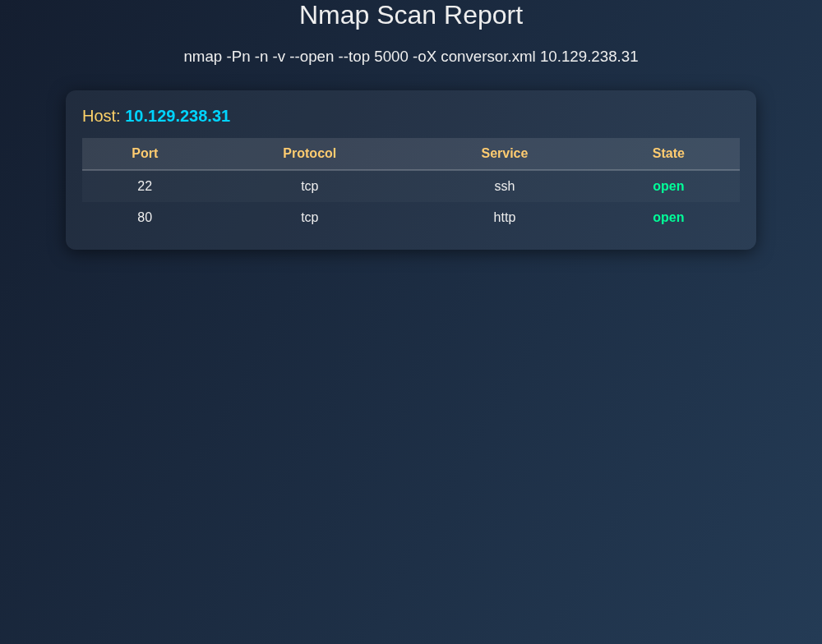
Task: Click the open state for http
Action: tap(668, 218)
